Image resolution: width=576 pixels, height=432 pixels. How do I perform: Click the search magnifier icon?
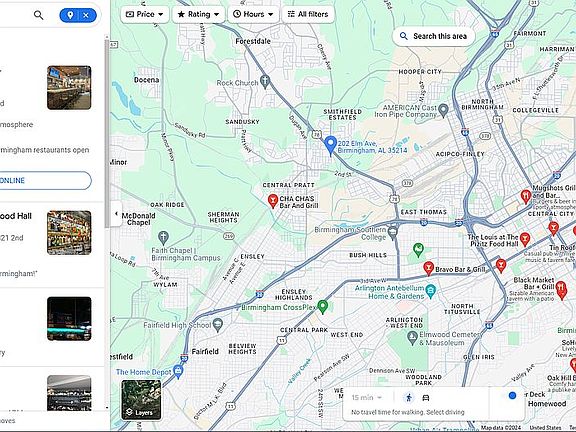click(39, 15)
